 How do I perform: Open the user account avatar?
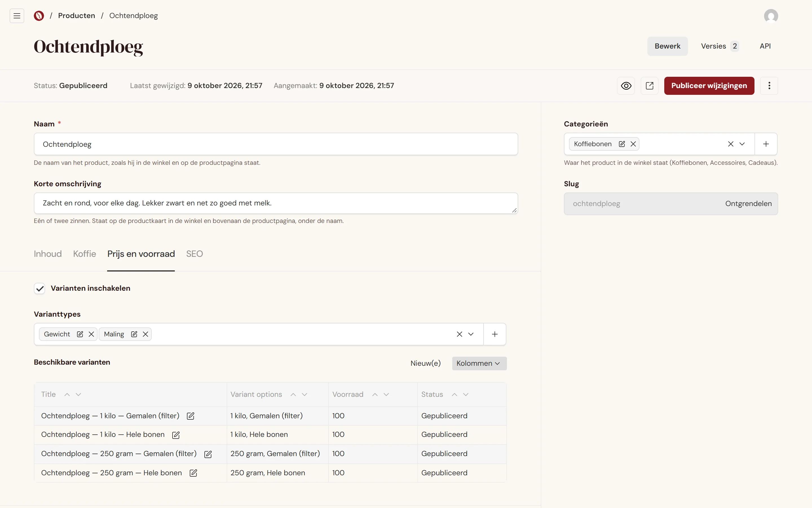coord(771,16)
